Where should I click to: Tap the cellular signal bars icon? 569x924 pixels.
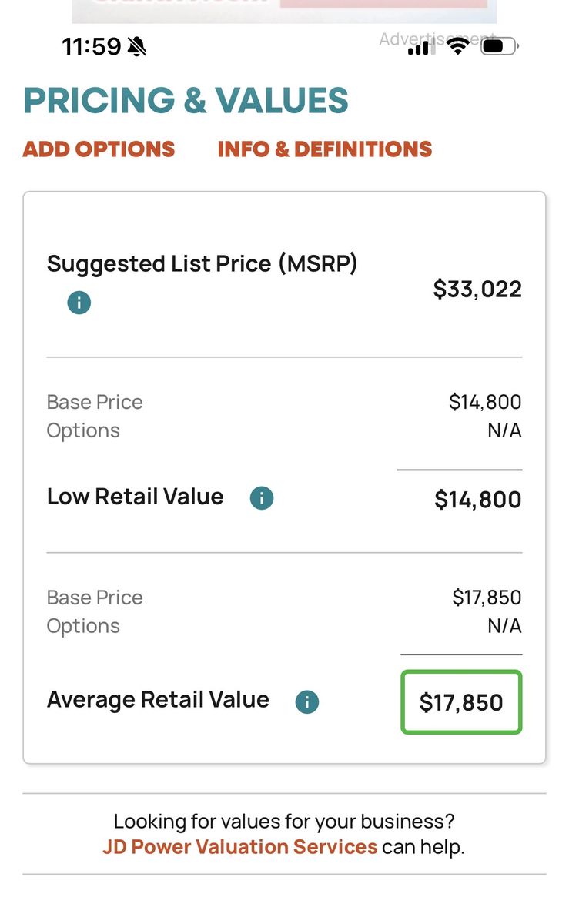pyautogui.click(x=419, y=48)
